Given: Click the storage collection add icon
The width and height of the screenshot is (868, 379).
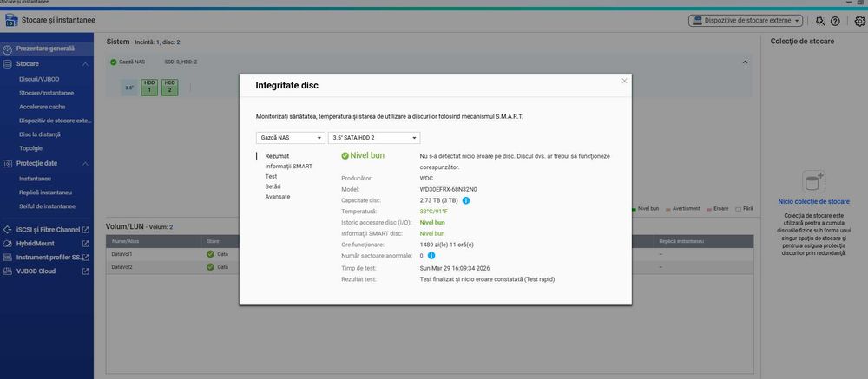Looking at the screenshot, I should (814, 181).
